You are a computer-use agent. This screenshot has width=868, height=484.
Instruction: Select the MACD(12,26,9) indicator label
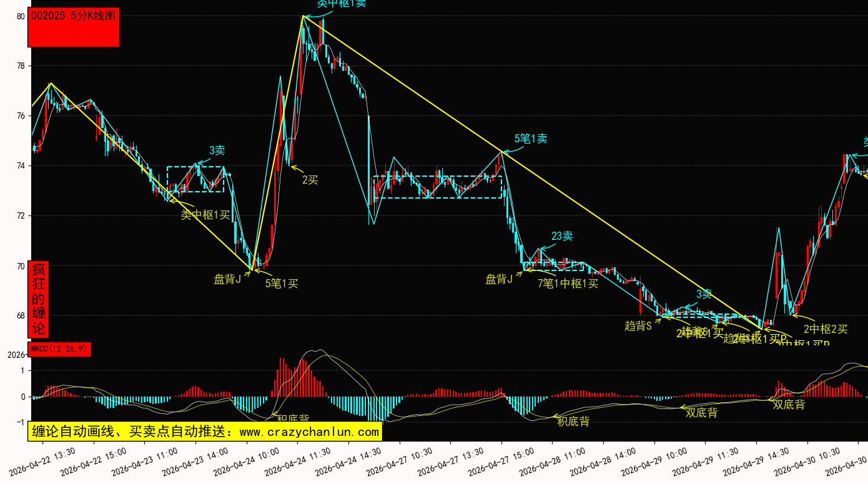pyautogui.click(x=60, y=349)
